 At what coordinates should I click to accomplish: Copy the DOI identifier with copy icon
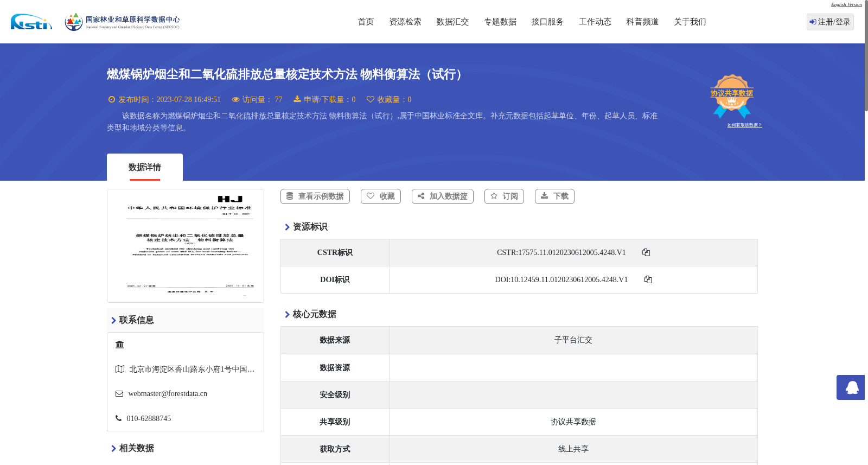click(648, 279)
